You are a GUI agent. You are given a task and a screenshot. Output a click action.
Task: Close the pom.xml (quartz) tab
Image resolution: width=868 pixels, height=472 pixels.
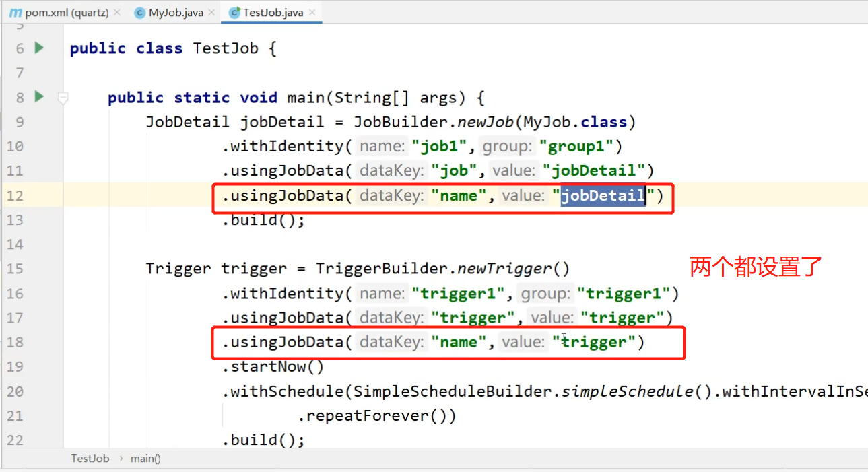click(x=118, y=13)
